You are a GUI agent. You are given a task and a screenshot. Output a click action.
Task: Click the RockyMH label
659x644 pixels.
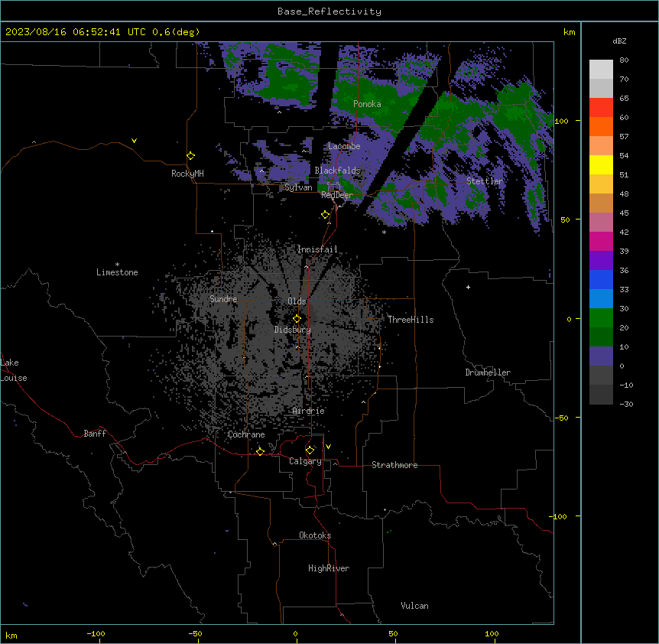pos(187,174)
